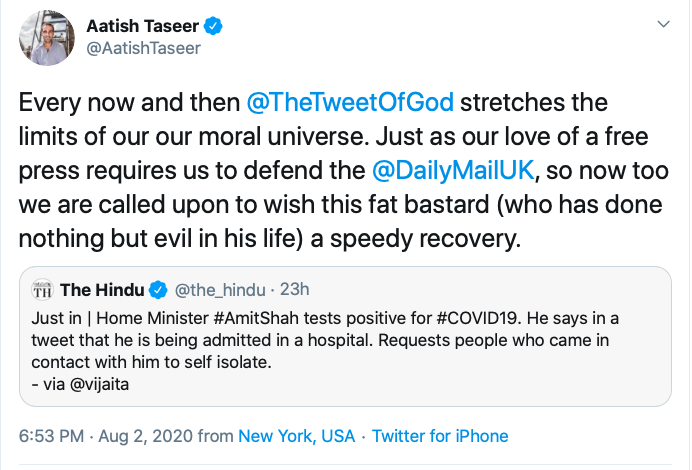Click The Hindu logo avatar
The width and height of the screenshot is (692, 470).
tap(42, 290)
